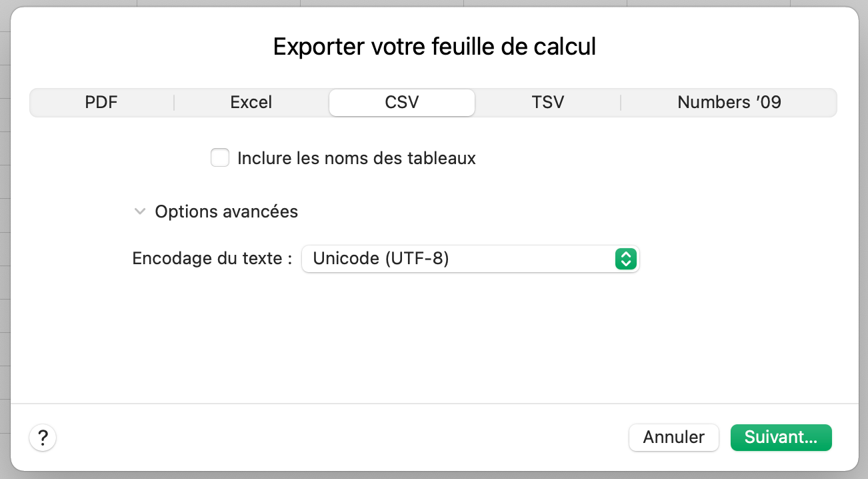Choose the TSV export format

coord(548,102)
